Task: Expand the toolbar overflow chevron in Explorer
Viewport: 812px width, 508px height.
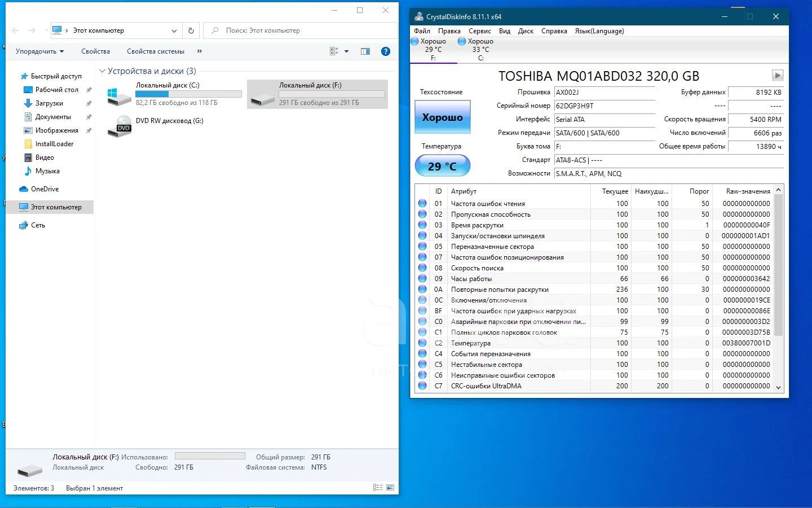Action: point(199,51)
